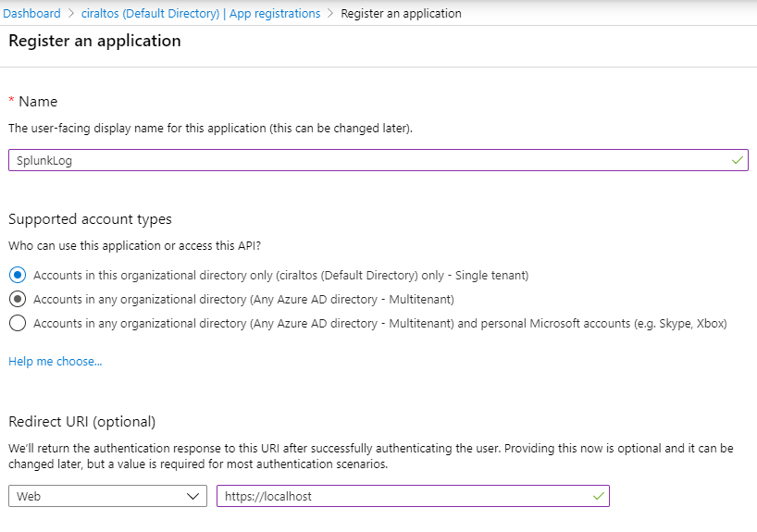Click the https://localhost redirect URI field

[x=414, y=496]
